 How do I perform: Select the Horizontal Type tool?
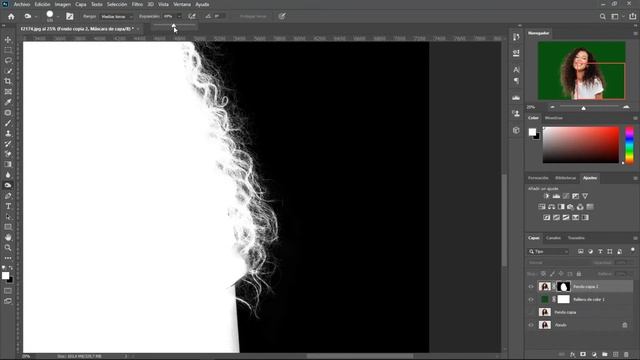pyautogui.click(x=8, y=206)
